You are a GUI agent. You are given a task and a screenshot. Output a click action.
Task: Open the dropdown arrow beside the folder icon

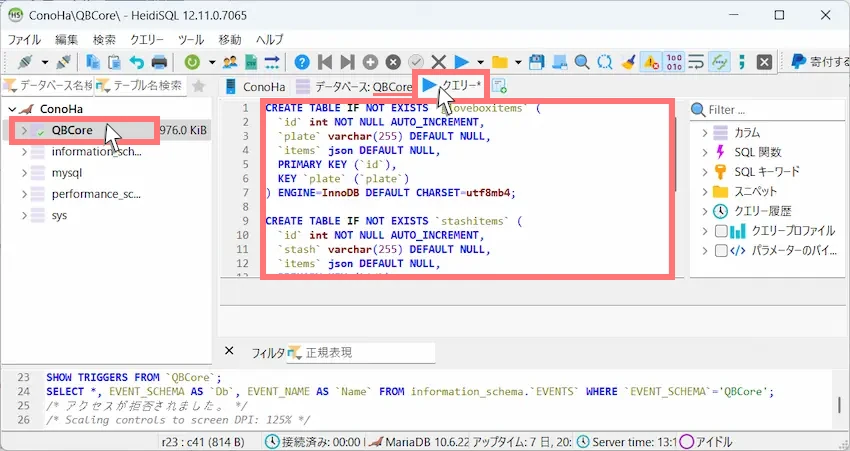518,62
